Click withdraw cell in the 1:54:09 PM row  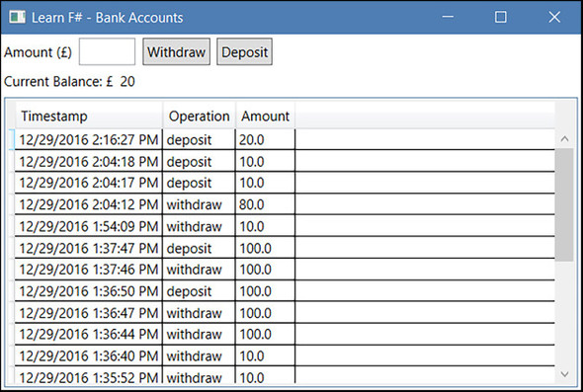(x=199, y=226)
